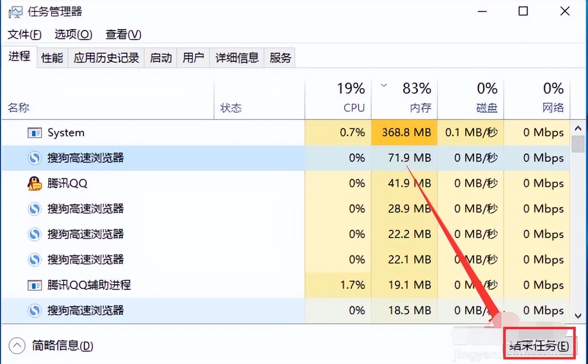This screenshot has height=364, width=588.
Task: Open the 选项 menu
Action: [x=73, y=34]
